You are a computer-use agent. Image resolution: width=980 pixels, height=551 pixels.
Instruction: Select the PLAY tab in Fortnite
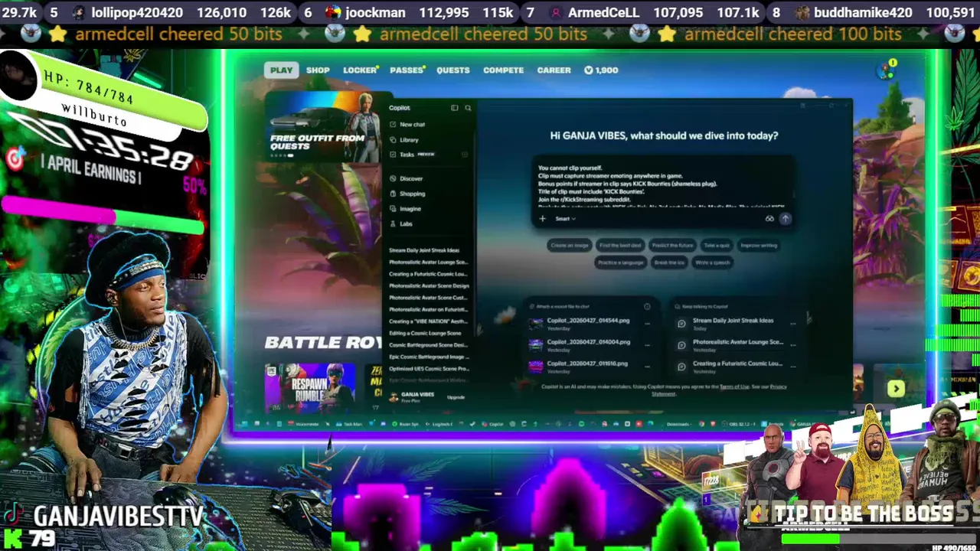[x=281, y=70]
